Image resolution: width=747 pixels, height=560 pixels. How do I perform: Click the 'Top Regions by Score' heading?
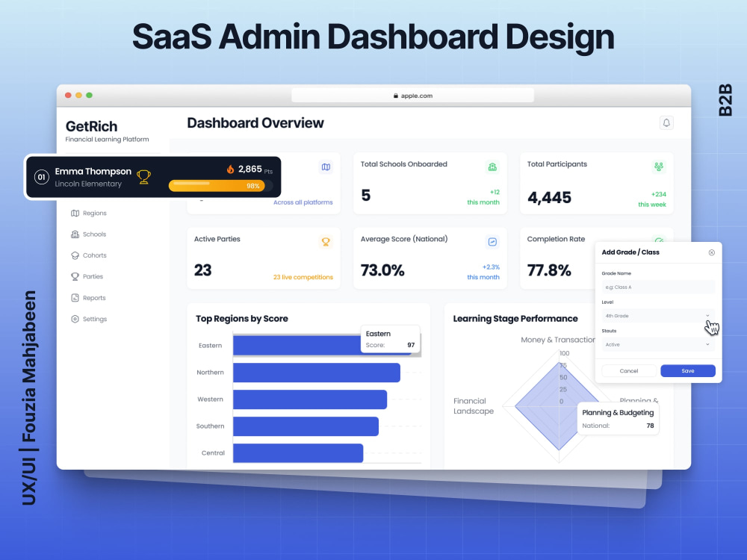(242, 319)
